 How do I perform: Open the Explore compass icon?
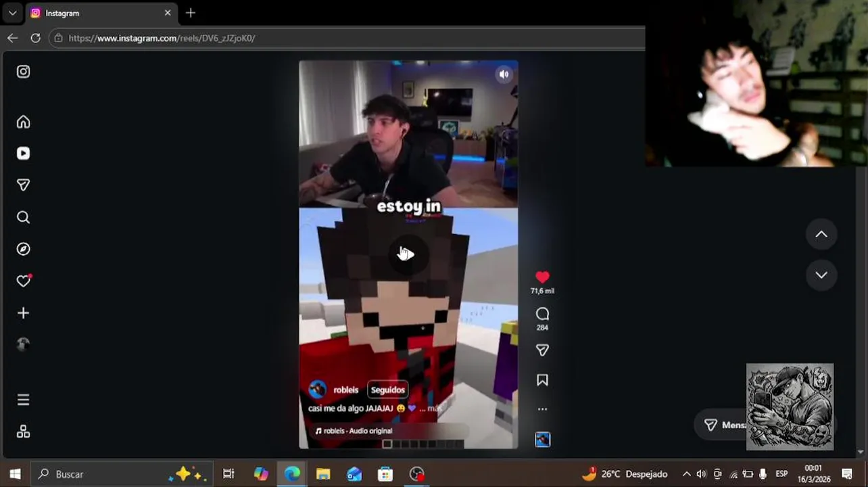[x=23, y=249]
